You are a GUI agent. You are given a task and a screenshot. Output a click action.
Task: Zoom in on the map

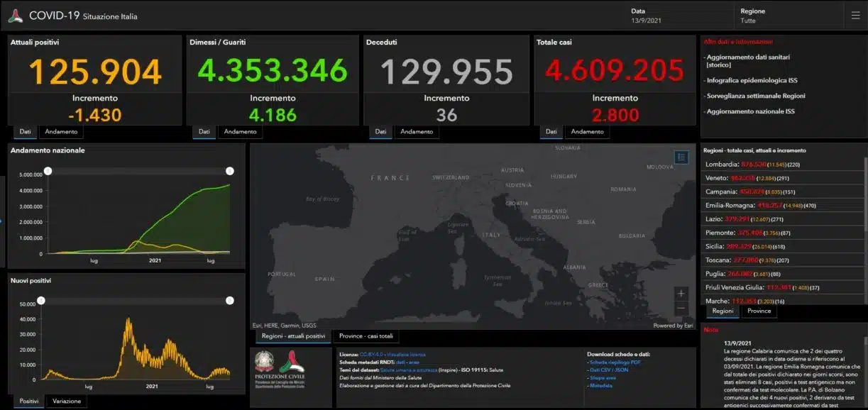click(681, 293)
